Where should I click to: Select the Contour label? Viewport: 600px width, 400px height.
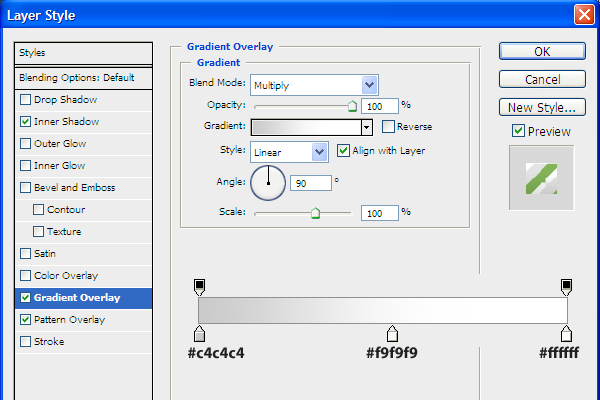pyautogui.click(x=66, y=210)
